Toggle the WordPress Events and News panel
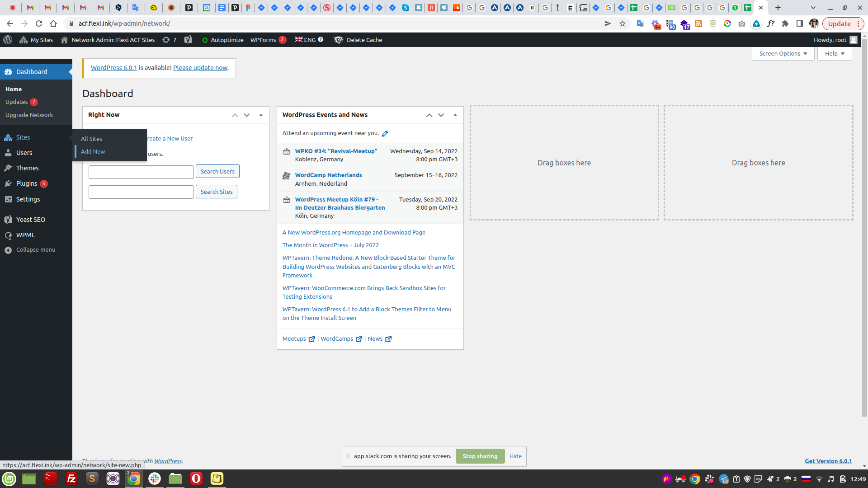Screen dimensions: 868x488 point(455,115)
